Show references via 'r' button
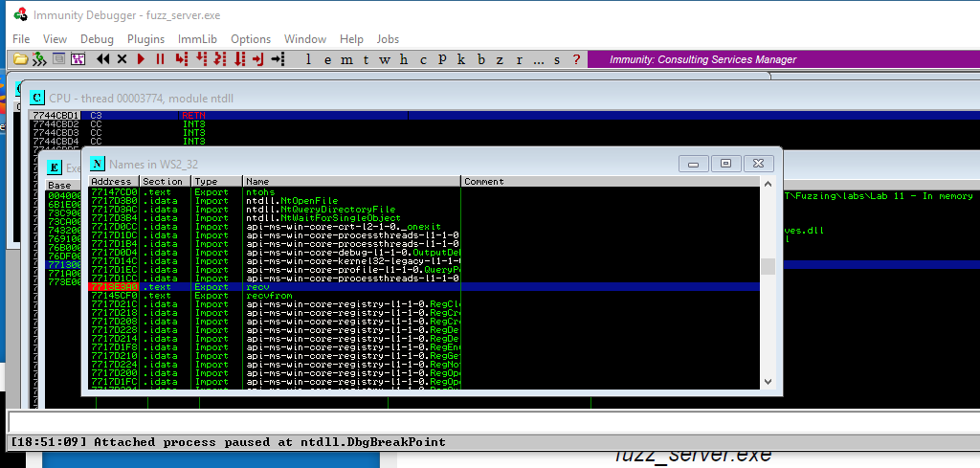This screenshot has height=468, width=980. click(x=519, y=60)
